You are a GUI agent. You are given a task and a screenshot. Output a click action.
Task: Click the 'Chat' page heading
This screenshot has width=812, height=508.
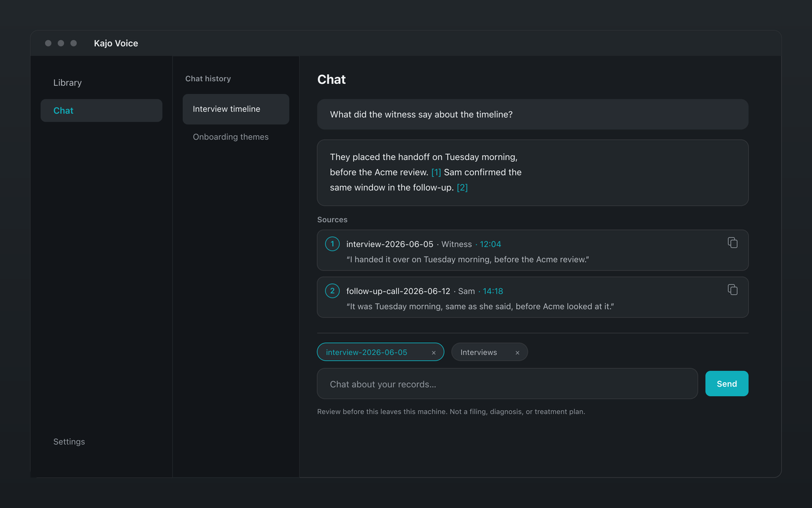click(x=332, y=79)
